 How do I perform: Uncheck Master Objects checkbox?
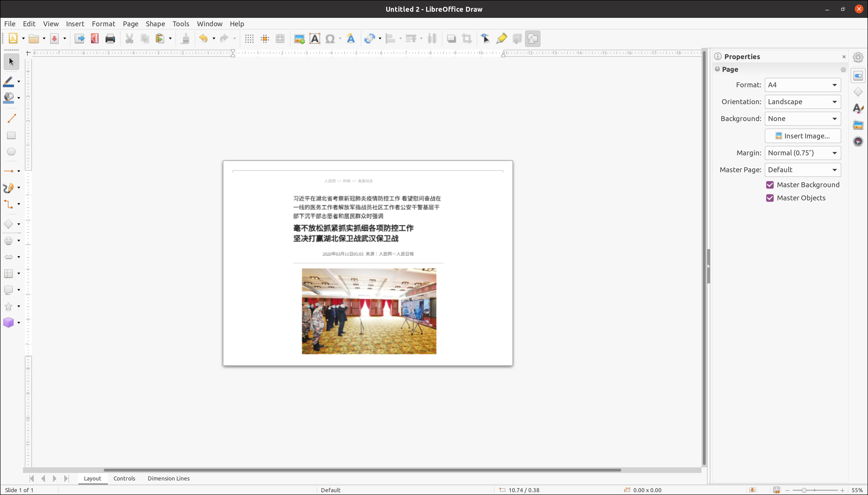point(770,198)
